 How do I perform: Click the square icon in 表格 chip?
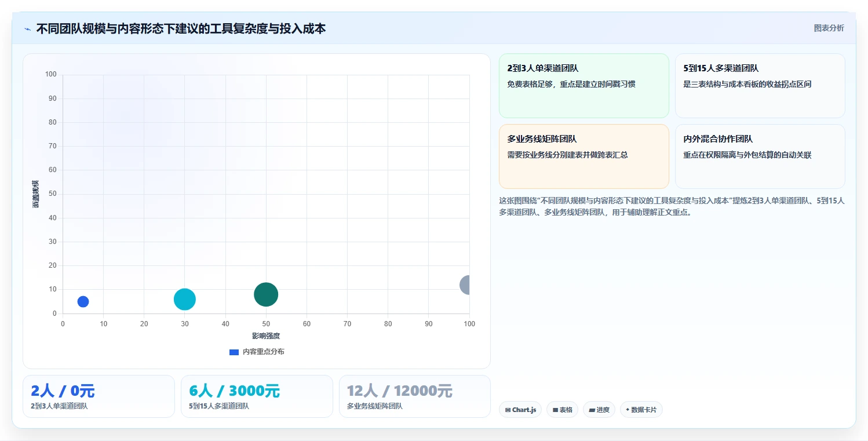point(555,410)
